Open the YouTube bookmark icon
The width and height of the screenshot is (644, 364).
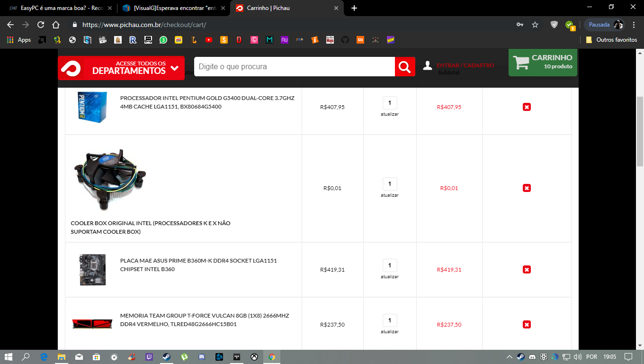[209, 40]
